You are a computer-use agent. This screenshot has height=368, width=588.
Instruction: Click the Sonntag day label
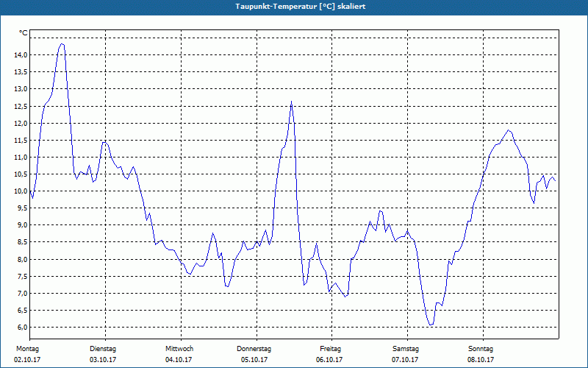481,349
